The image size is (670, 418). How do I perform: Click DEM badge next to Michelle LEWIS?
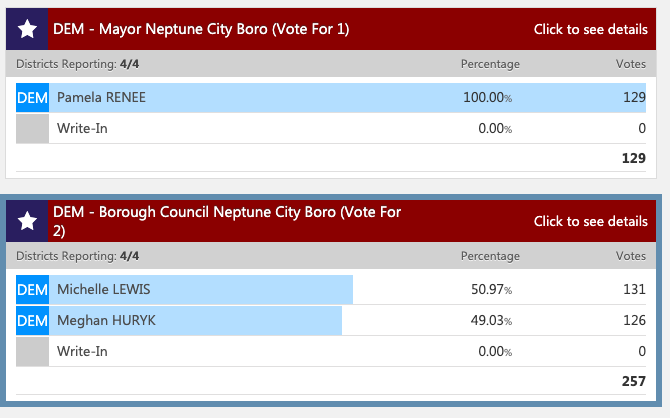click(32, 290)
